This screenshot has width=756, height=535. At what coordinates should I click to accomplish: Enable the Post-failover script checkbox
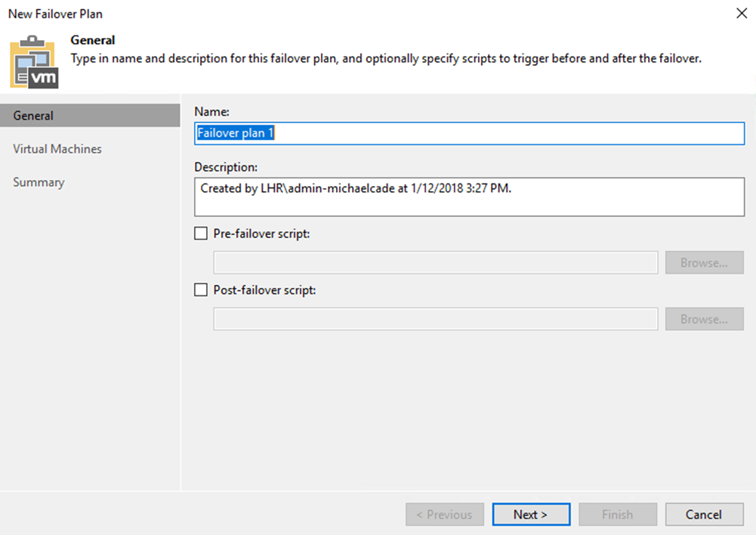point(201,290)
